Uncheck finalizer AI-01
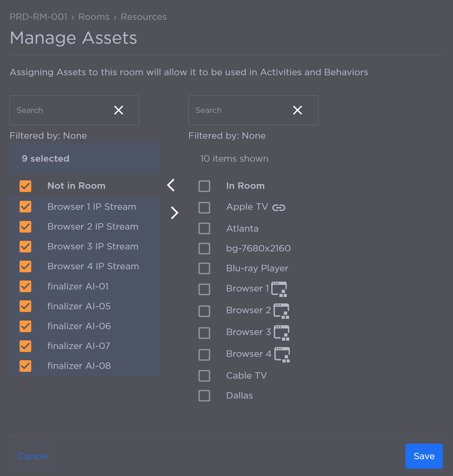 (x=25, y=286)
